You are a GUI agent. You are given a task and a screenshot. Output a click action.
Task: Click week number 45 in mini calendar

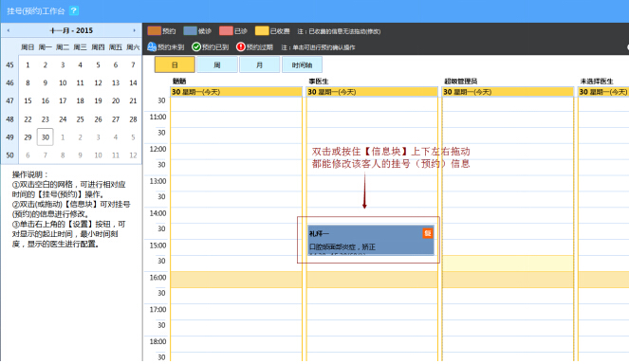10,64
